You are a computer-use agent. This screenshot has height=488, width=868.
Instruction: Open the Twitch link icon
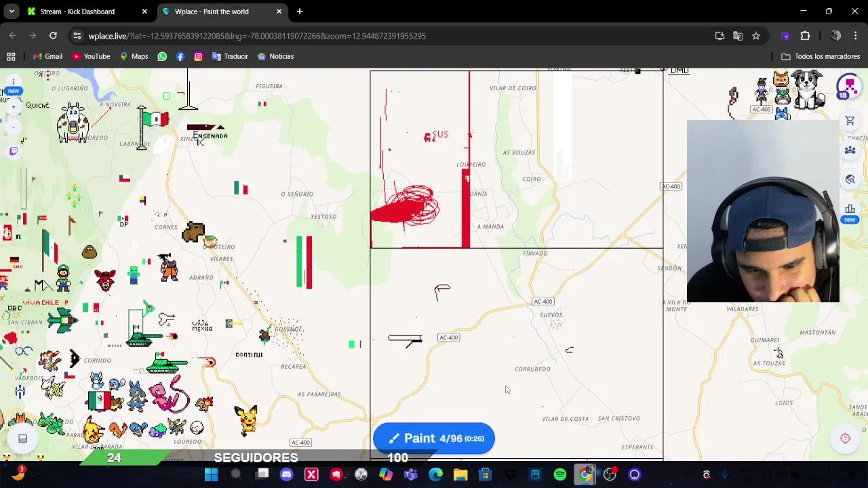pos(13,151)
